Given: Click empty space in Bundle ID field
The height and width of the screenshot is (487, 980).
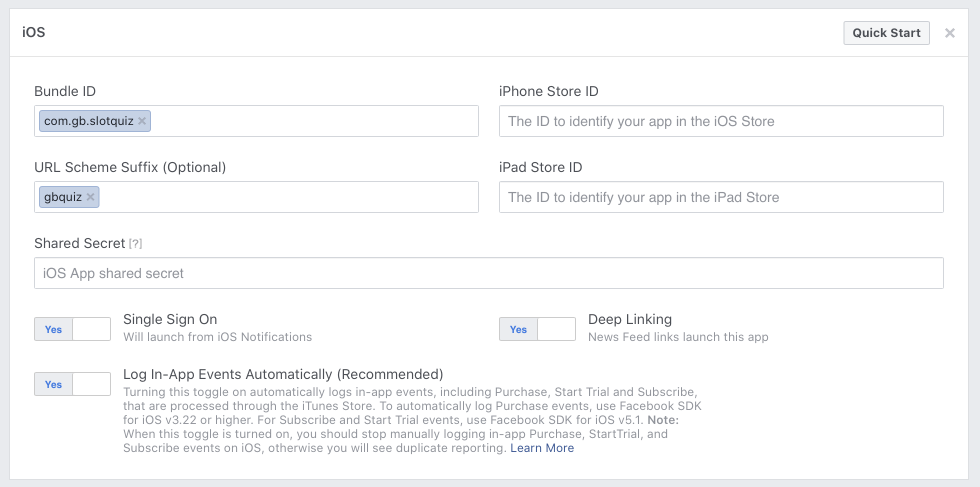Looking at the screenshot, I should click(314, 121).
